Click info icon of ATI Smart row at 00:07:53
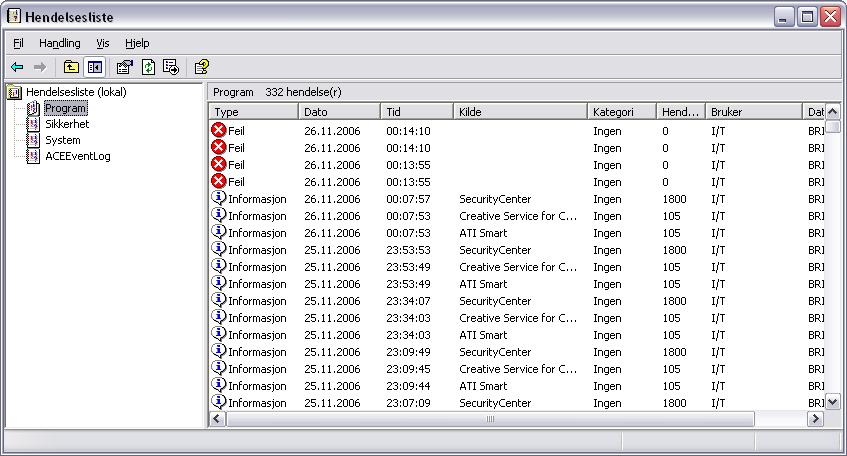This screenshot has width=847, height=456. pyautogui.click(x=219, y=232)
